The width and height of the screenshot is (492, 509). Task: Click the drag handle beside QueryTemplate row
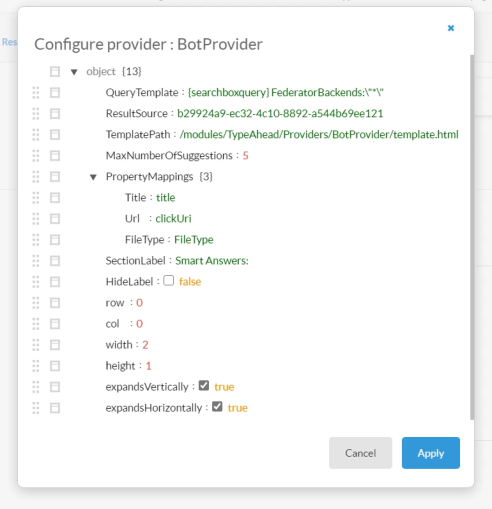pyautogui.click(x=36, y=93)
